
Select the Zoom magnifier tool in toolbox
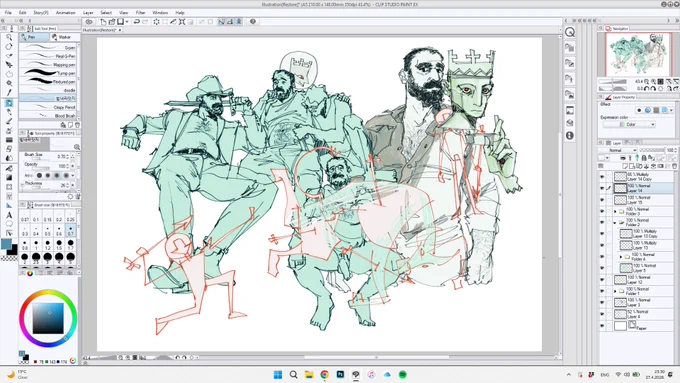click(9, 38)
